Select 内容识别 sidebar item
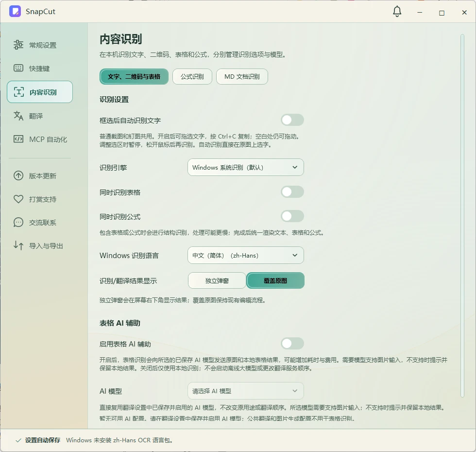This screenshot has width=476, height=452. coord(40,92)
